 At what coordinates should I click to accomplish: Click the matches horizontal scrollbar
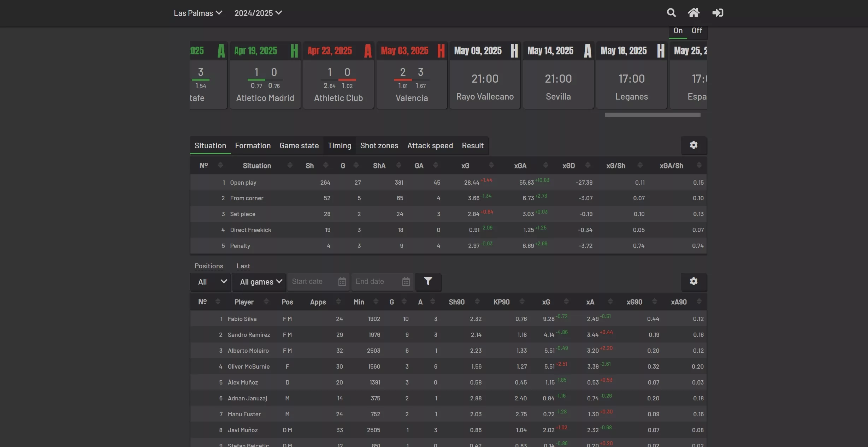click(x=652, y=115)
